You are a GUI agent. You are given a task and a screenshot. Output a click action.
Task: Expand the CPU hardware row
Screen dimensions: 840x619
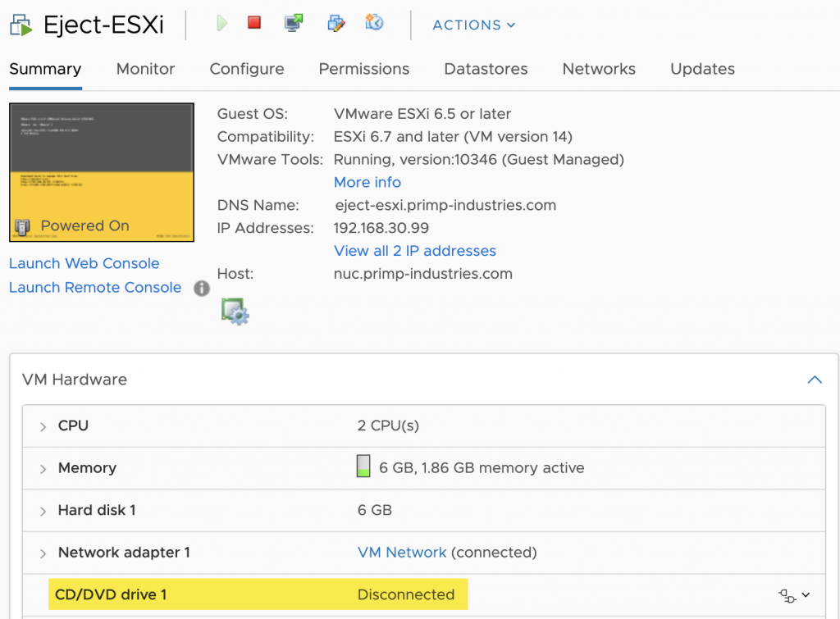click(43, 426)
